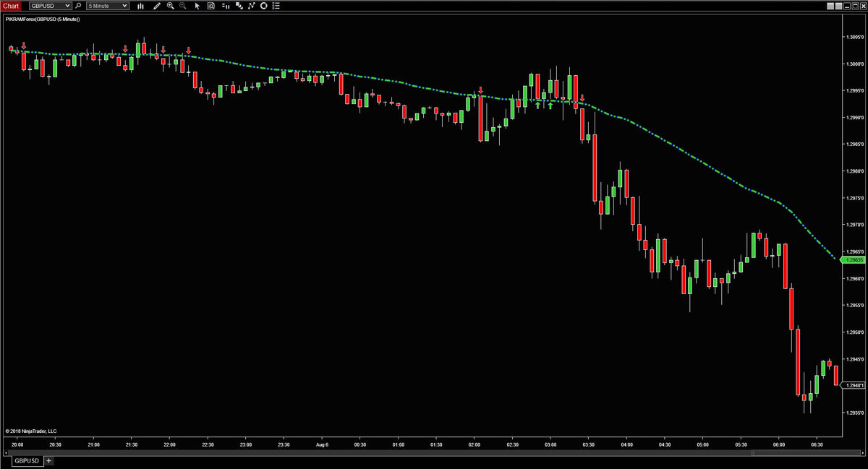Click the 06:30 time axis label
868x469 pixels.
click(x=817, y=444)
